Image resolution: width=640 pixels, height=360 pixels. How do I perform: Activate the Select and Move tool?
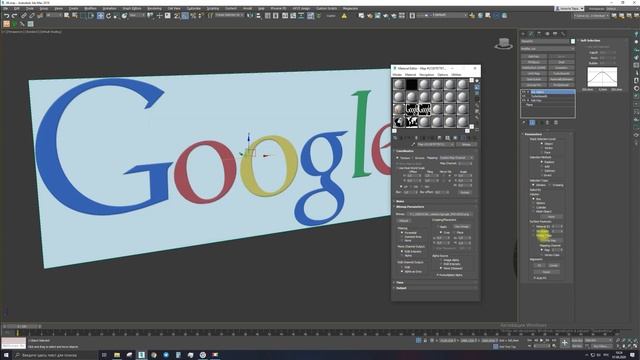[100, 16]
